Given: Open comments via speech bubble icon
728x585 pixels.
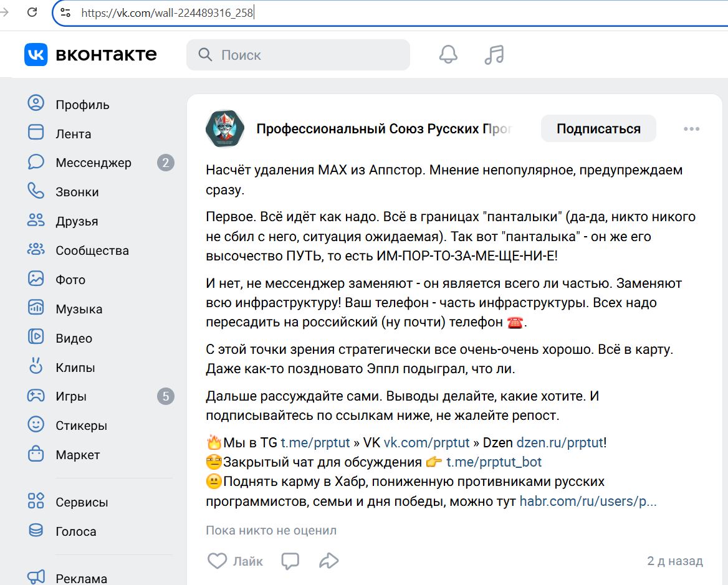Looking at the screenshot, I should [x=290, y=561].
